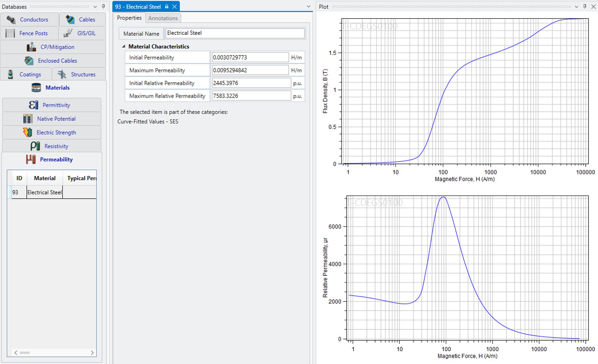Sort table by ID column header
598x364 pixels.
19,178
